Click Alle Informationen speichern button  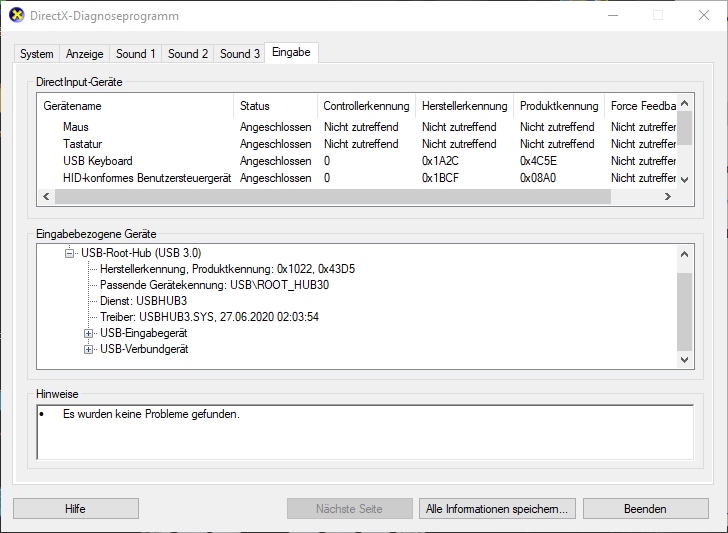point(497,509)
